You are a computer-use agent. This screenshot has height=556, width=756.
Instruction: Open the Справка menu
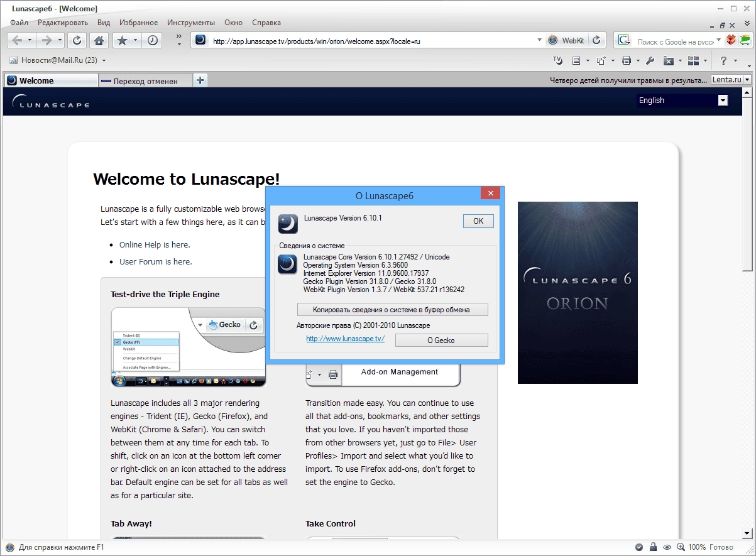coord(266,23)
